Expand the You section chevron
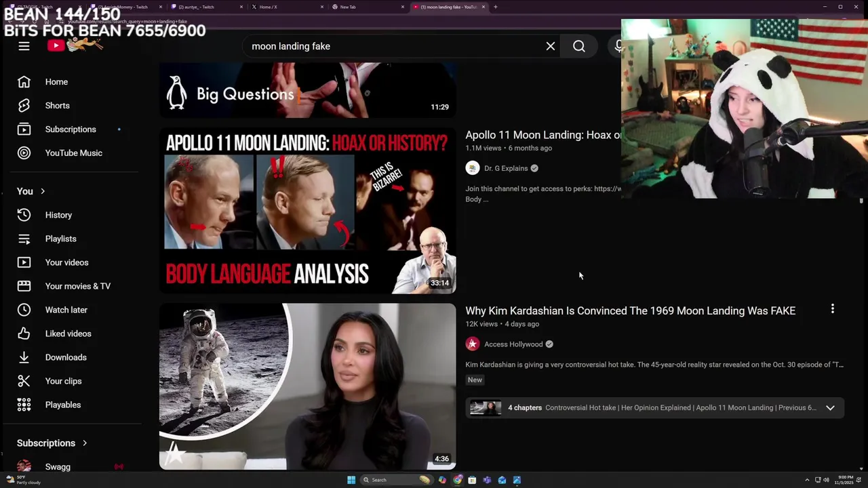Image resolution: width=868 pixels, height=488 pixels. [x=43, y=191]
